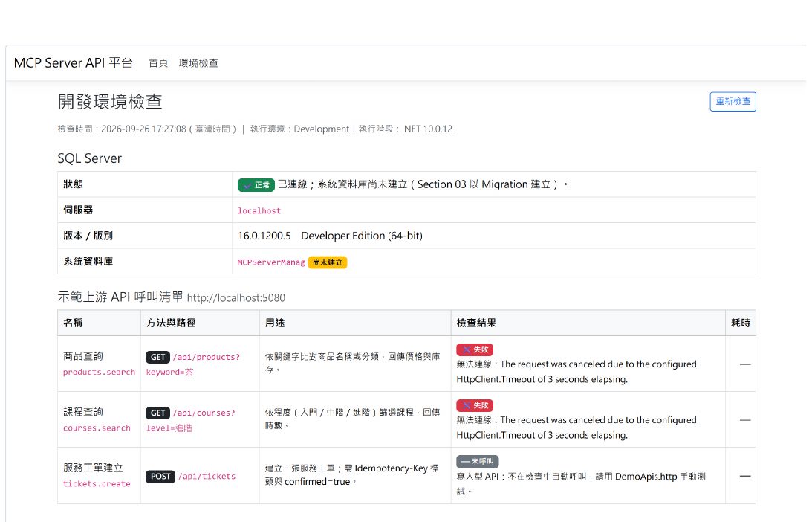Click the /api/tickets path text

(x=207, y=477)
